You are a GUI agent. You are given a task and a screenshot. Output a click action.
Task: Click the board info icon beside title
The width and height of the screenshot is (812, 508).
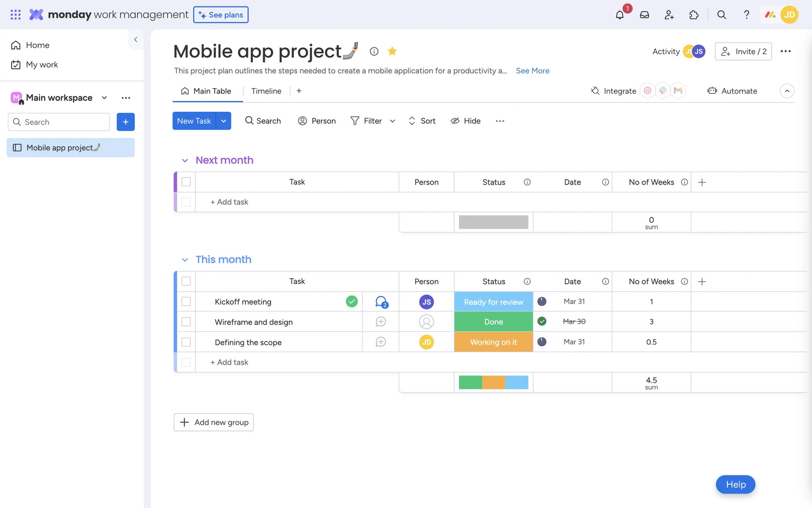[374, 51]
